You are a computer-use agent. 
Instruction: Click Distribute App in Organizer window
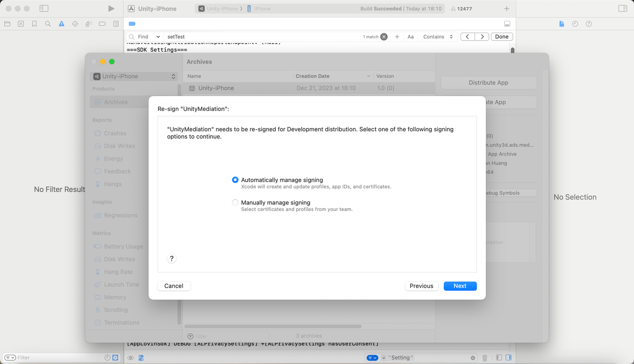[488, 83]
